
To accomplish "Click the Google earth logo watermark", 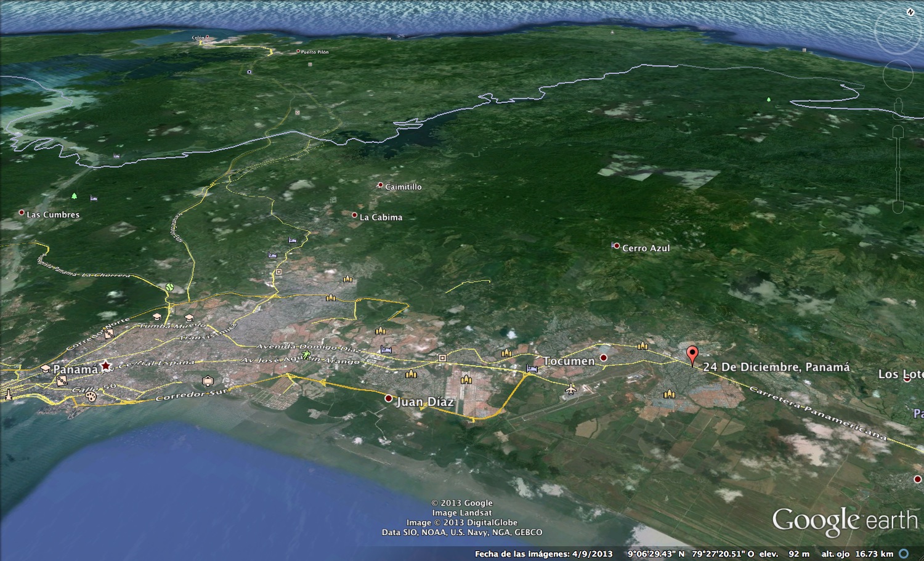I will pyautogui.click(x=844, y=521).
